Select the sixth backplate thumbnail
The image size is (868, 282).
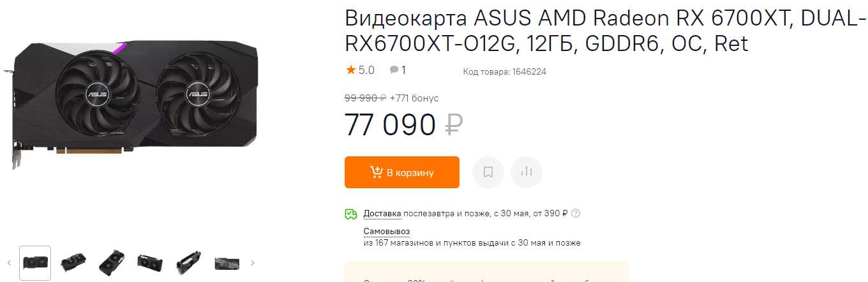[227, 262]
